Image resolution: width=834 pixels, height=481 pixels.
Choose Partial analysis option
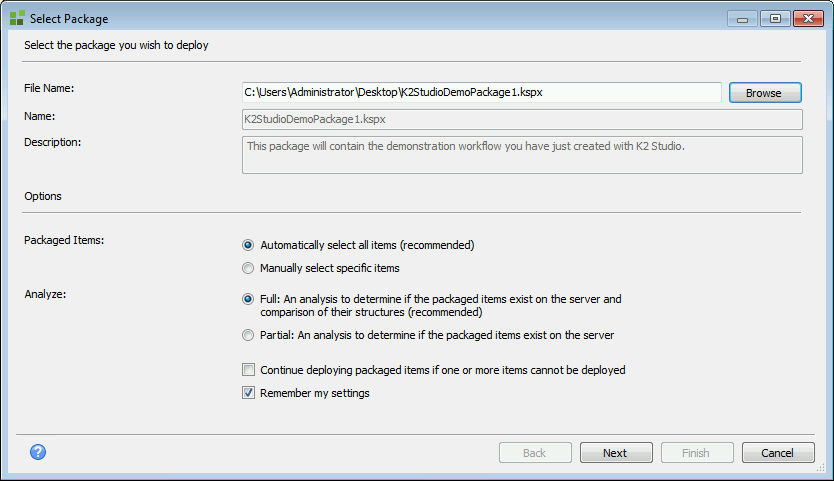[x=248, y=335]
